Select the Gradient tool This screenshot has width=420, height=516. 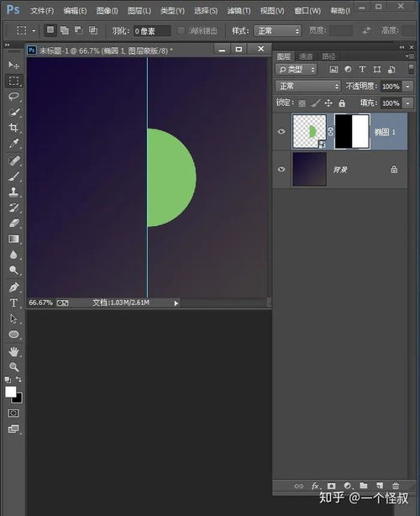point(13,239)
